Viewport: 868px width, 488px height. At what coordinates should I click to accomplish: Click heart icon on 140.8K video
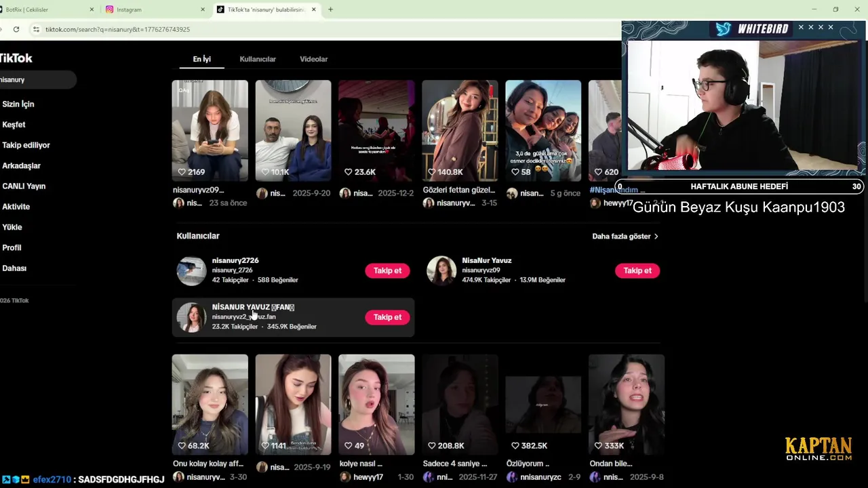[x=431, y=172]
